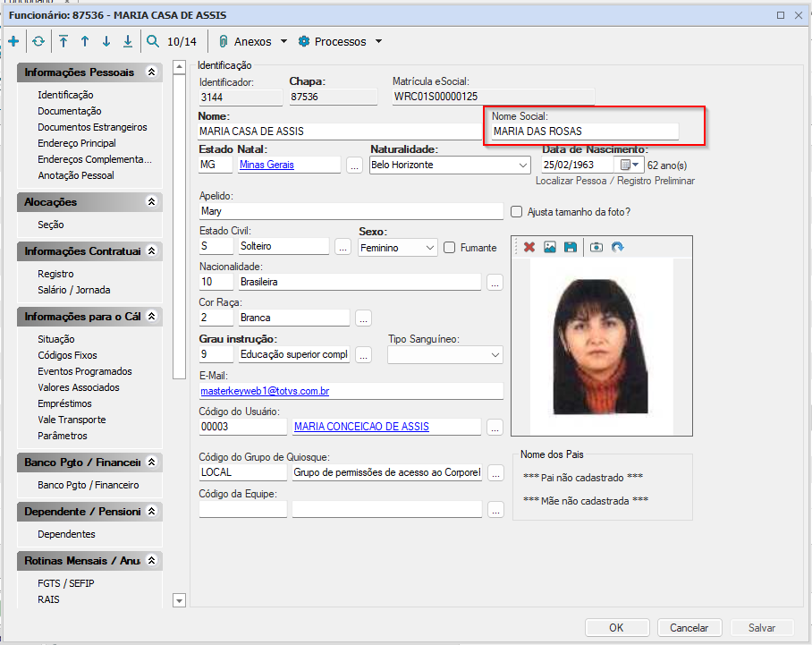Click sidebar scrollbar down arrow

pyautogui.click(x=179, y=601)
